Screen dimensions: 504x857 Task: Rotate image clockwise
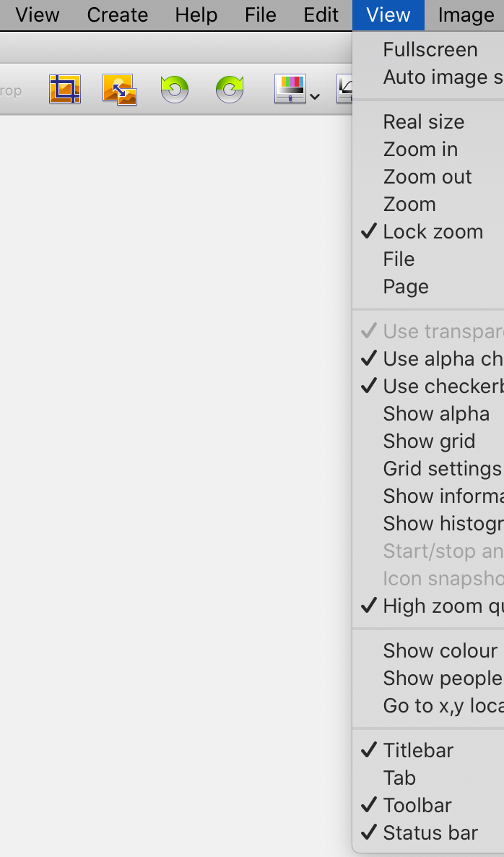[230, 89]
